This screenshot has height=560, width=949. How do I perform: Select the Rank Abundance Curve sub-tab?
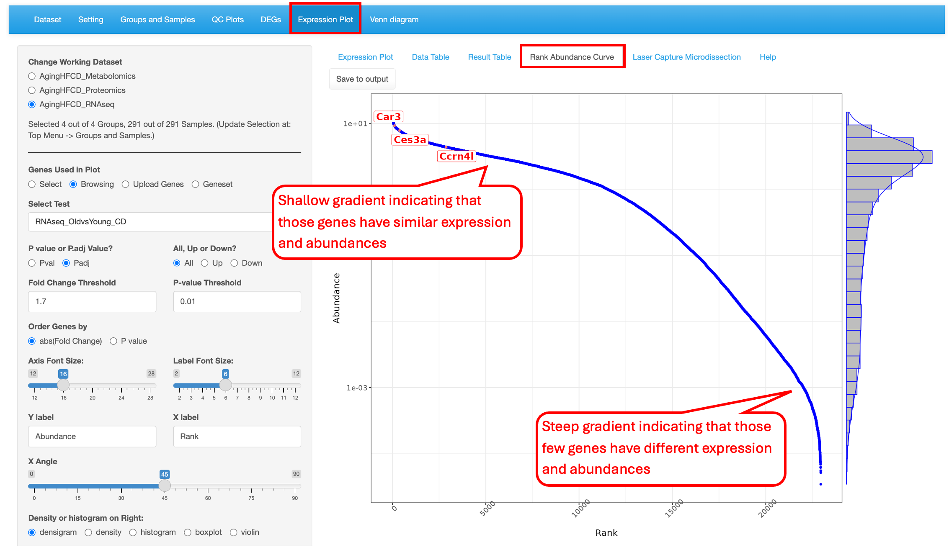(572, 57)
